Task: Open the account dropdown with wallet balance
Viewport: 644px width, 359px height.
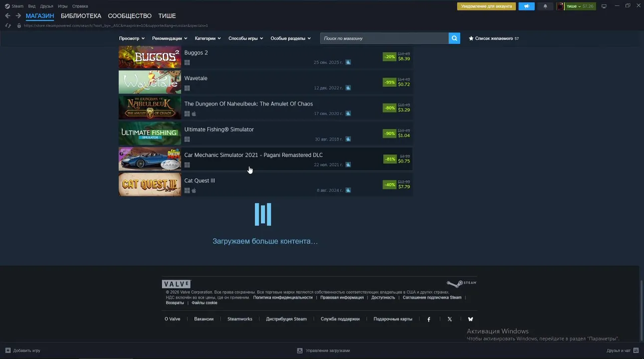Action: coord(580,6)
